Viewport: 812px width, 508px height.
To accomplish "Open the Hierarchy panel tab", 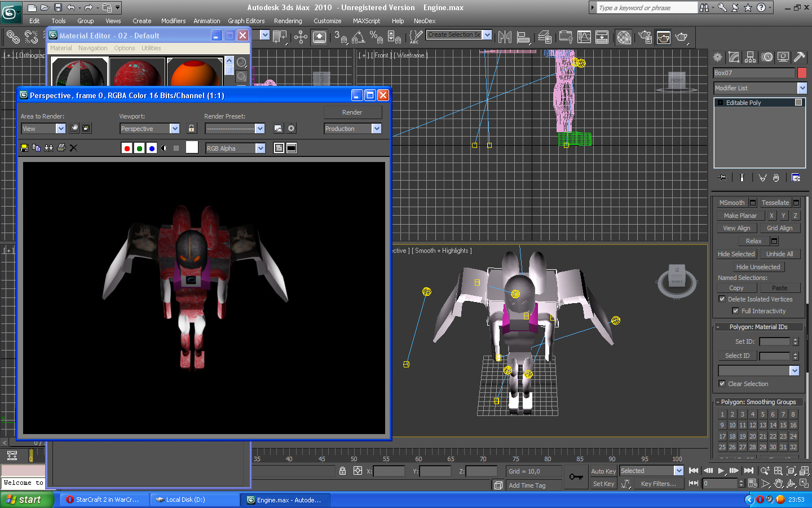I will [750, 57].
